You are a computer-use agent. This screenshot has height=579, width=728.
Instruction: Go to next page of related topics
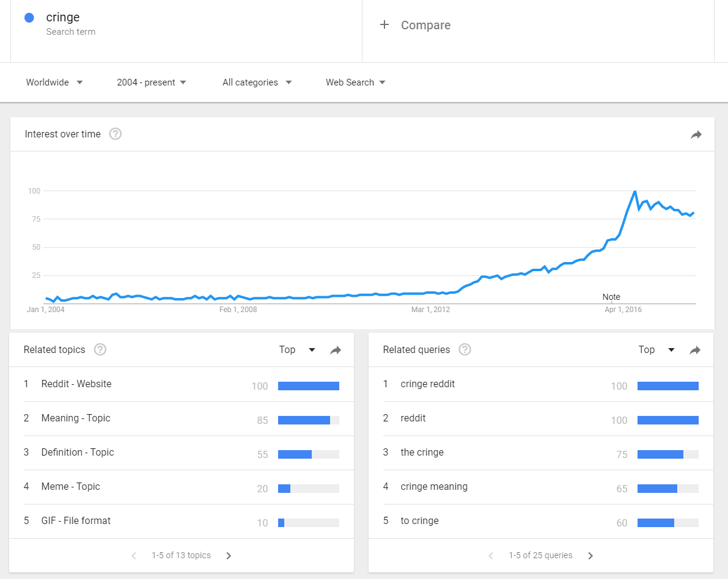point(229,556)
